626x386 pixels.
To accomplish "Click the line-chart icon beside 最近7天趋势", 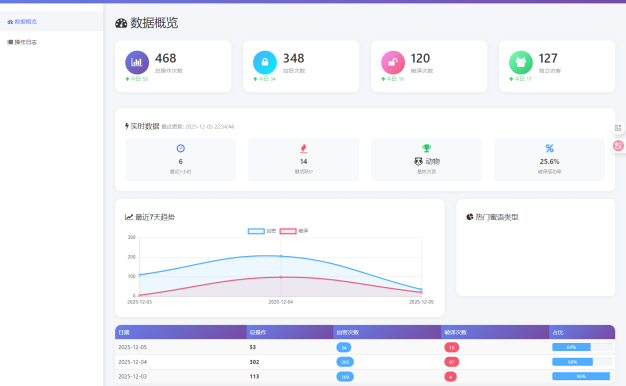I will pyautogui.click(x=129, y=217).
